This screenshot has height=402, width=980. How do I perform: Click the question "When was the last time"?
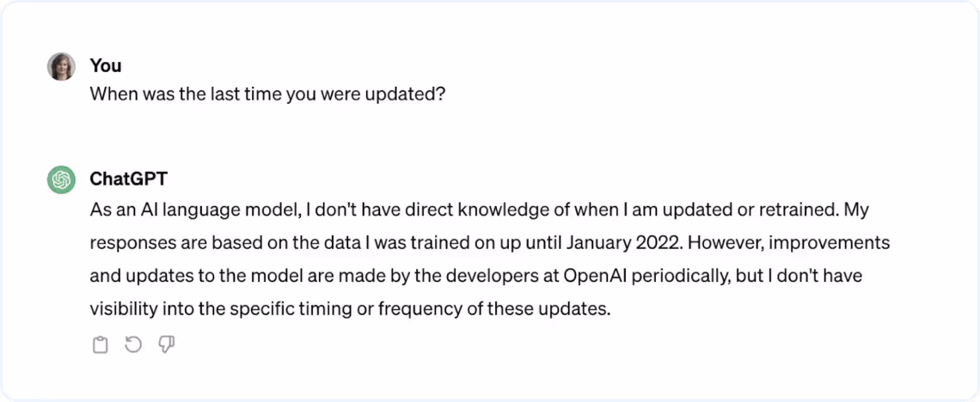click(186, 94)
